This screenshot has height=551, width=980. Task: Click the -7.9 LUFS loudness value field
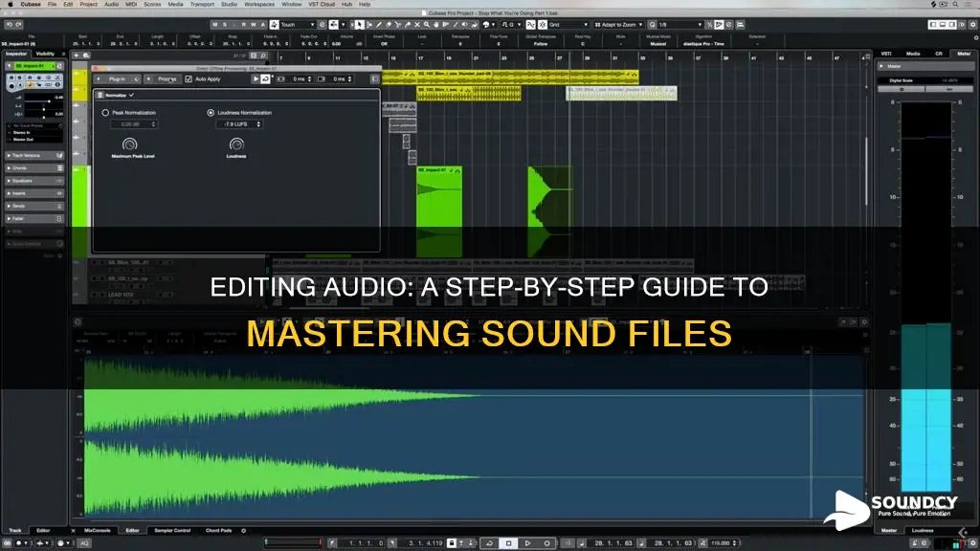coord(238,124)
